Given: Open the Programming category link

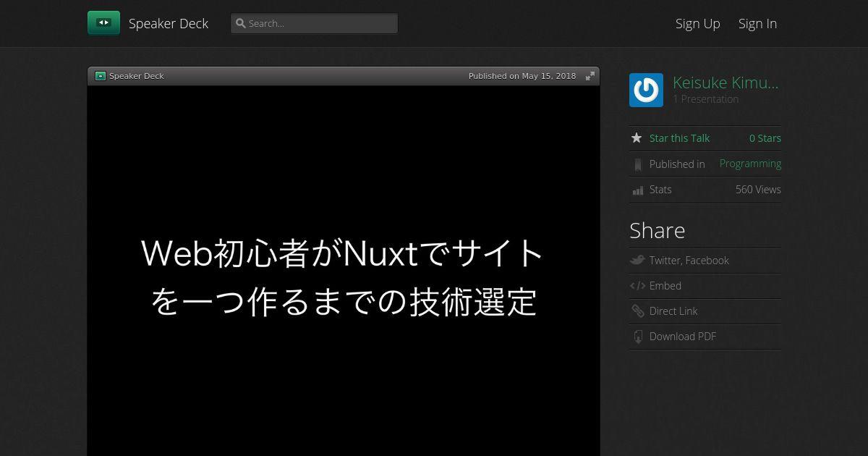Looking at the screenshot, I should pyautogui.click(x=750, y=164).
